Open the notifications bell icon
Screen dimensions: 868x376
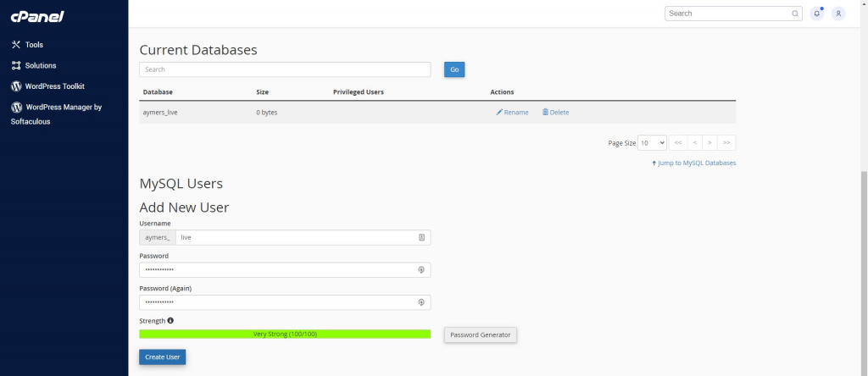click(x=817, y=14)
